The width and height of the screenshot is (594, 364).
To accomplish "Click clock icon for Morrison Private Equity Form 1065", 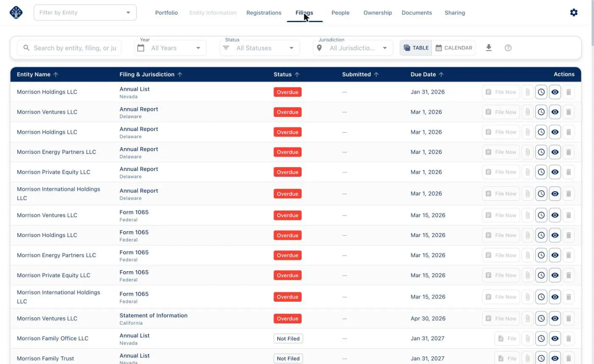I will point(541,275).
